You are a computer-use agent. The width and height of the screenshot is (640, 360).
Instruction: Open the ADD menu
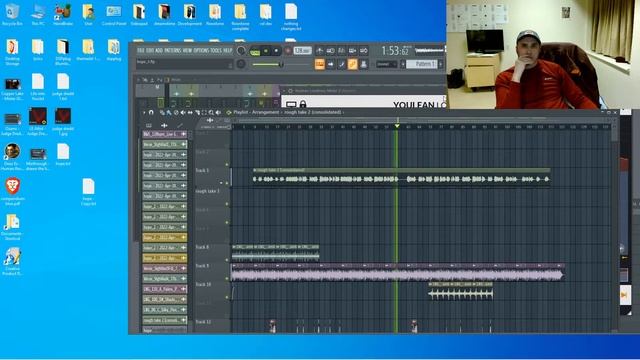159,50
